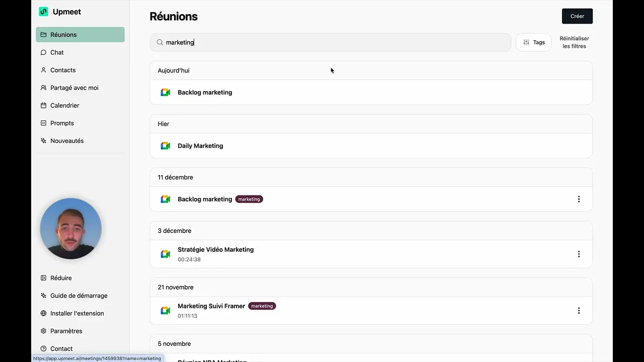Click the Créer button
This screenshot has height=362, width=644.
click(x=577, y=16)
